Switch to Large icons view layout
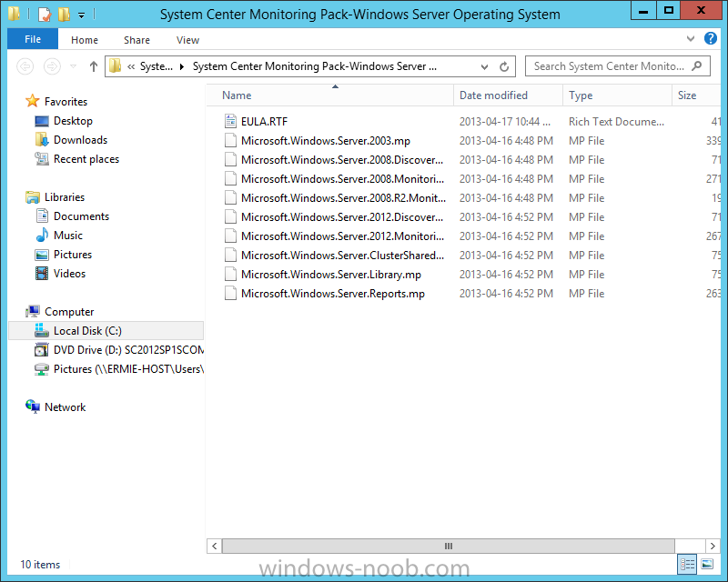The height and width of the screenshot is (582, 728). point(707,565)
